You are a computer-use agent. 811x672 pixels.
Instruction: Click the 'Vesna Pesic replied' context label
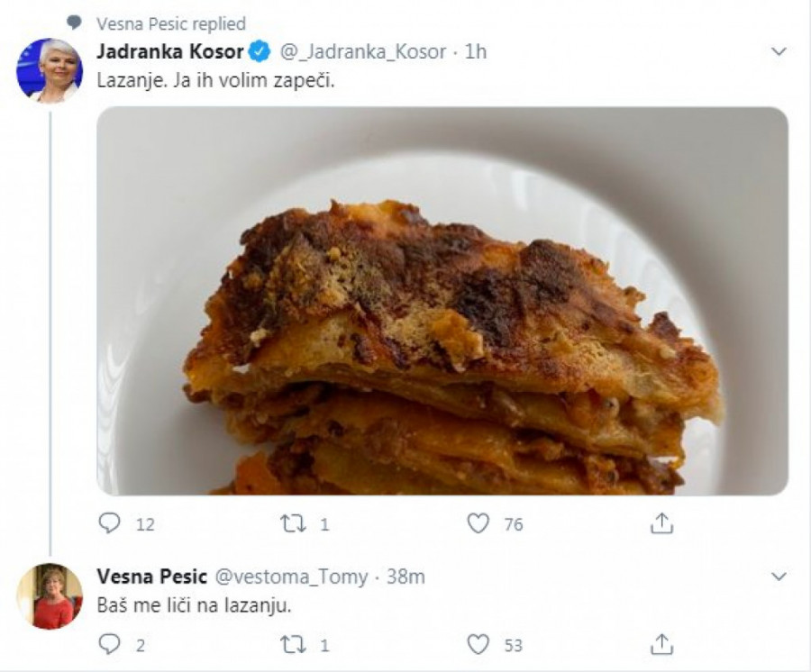point(170,23)
